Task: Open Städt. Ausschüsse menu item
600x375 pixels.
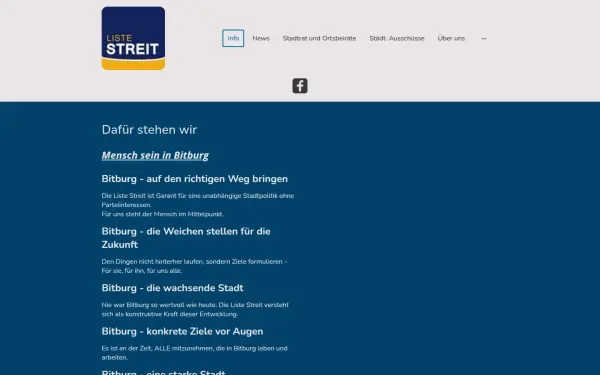Action: [397, 38]
